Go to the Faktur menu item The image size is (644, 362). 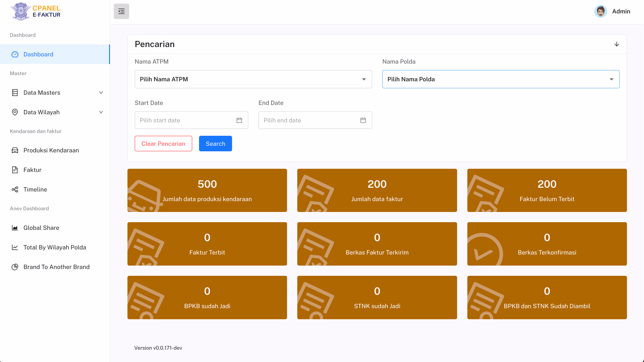pyautogui.click(x=33, y=170)
